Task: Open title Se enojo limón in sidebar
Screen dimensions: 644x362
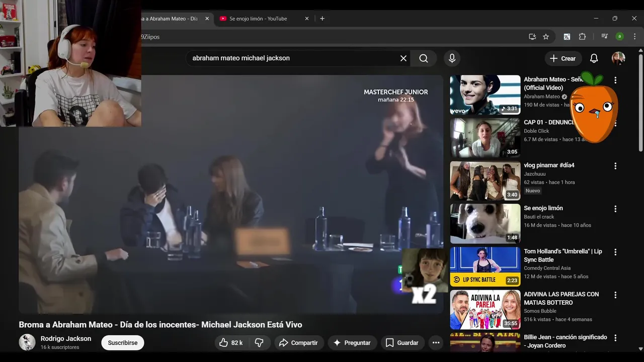Action: point(543,208)
